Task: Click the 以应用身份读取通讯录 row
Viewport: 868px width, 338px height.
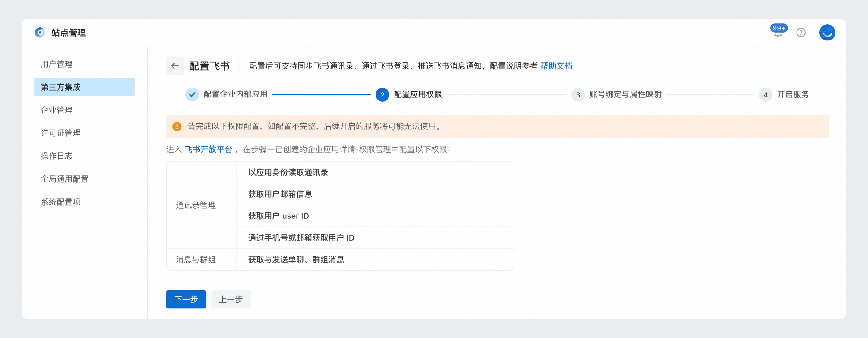Action: [x=375, y=172]
